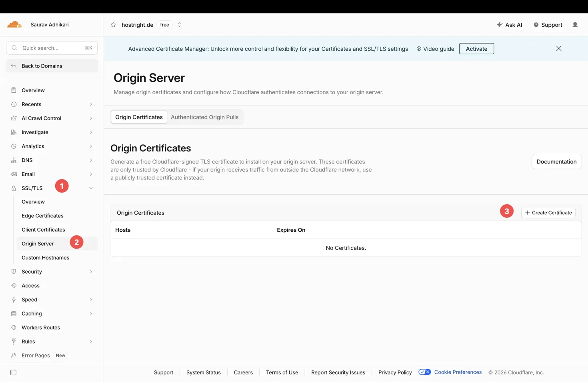This screenshot has width=588, height=382.
Task: Open Report Security Issues link
Action: [x=338, y=372]
